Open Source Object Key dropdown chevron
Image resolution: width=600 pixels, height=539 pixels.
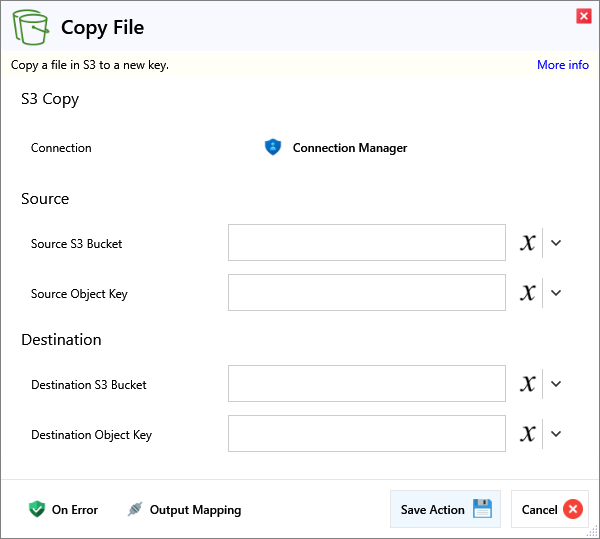click(557, 293)
